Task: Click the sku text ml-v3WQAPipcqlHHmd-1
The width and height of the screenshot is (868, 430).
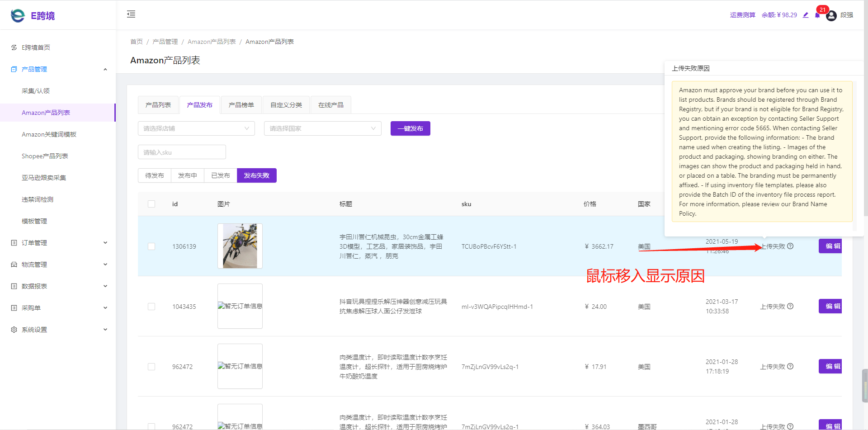Action: click(497, 307)
